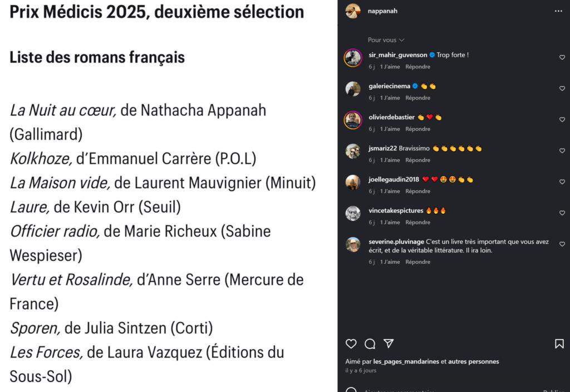Like galeriecinema's comment
This screenshot has height=392, width=570.
click(x=562, y=89)
